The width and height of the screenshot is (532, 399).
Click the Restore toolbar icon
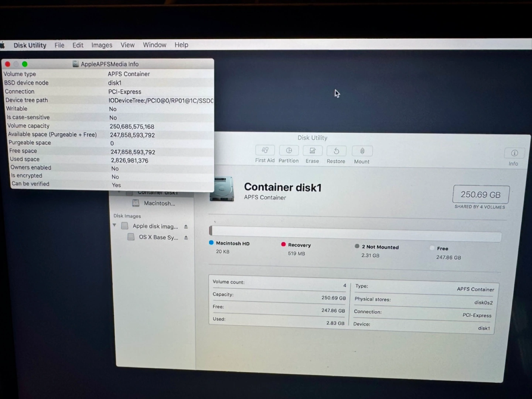[x=336, y=151]
